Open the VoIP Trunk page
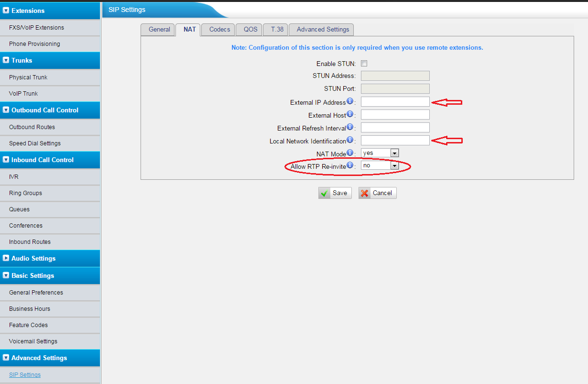Viewport: 588px width, 384px height. (23, 93)
